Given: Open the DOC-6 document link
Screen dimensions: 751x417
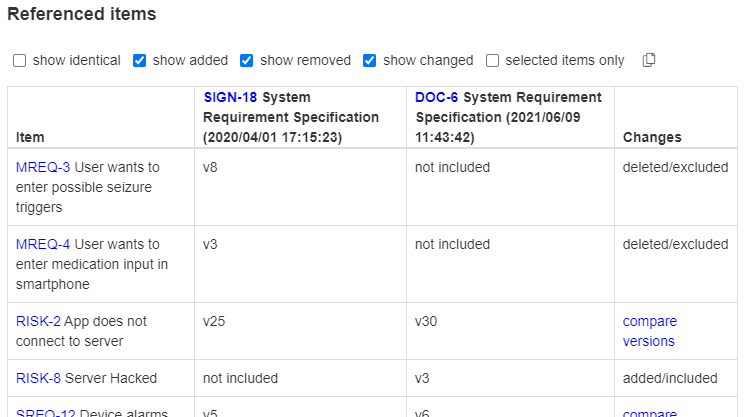Looking at the screenshot, I should 436,97.
